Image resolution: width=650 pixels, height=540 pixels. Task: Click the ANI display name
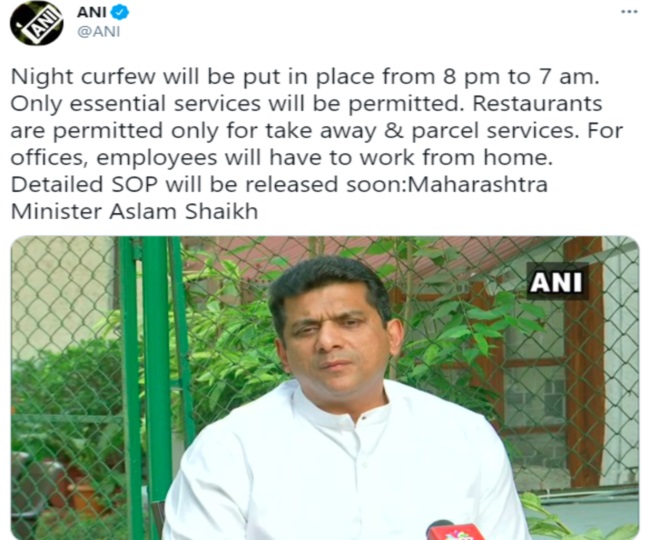(x=92, y=12)
